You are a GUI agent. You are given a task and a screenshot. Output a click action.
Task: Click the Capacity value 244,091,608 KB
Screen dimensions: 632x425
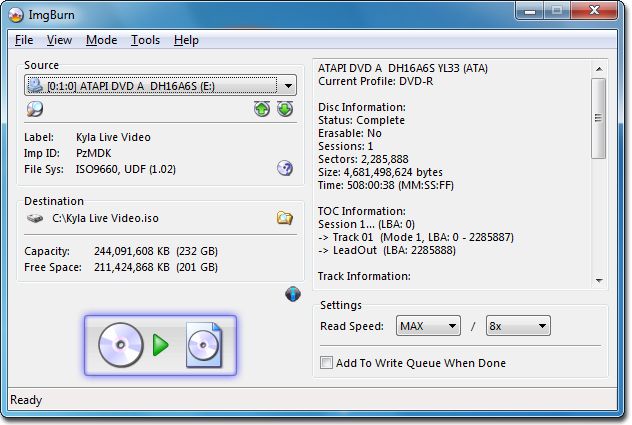pyautogui.click(x=132, y=251)
